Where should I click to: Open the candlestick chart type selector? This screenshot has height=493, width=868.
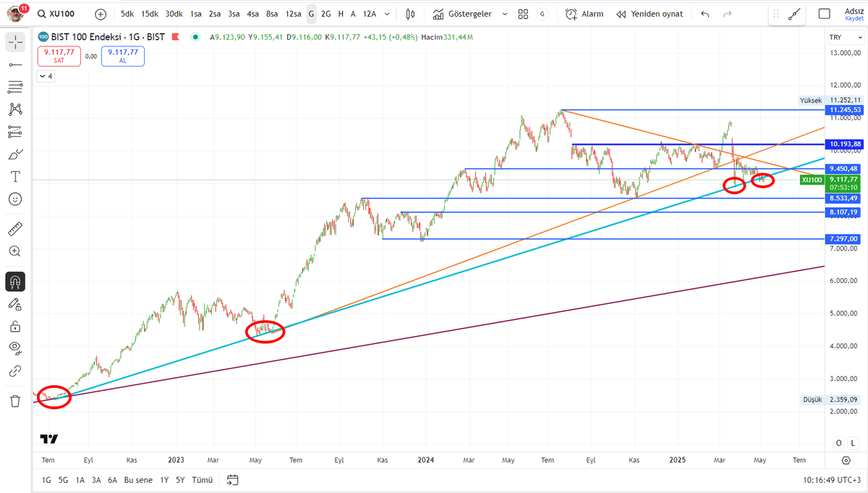[x=411, y=14]
